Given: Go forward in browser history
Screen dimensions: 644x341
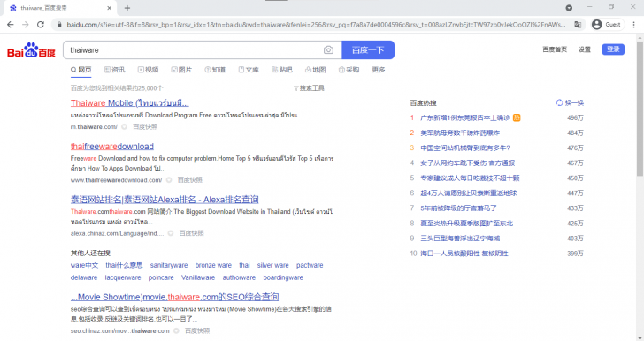Looking at the screenshot, I should point(26,25).
